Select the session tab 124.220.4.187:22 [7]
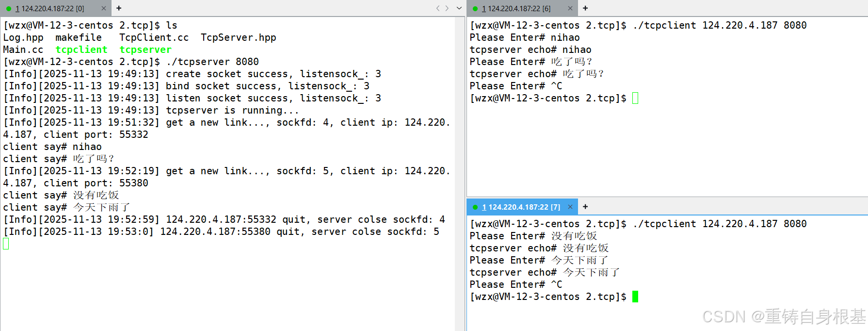This screenshot has width=868, height=331. (522, 207)
